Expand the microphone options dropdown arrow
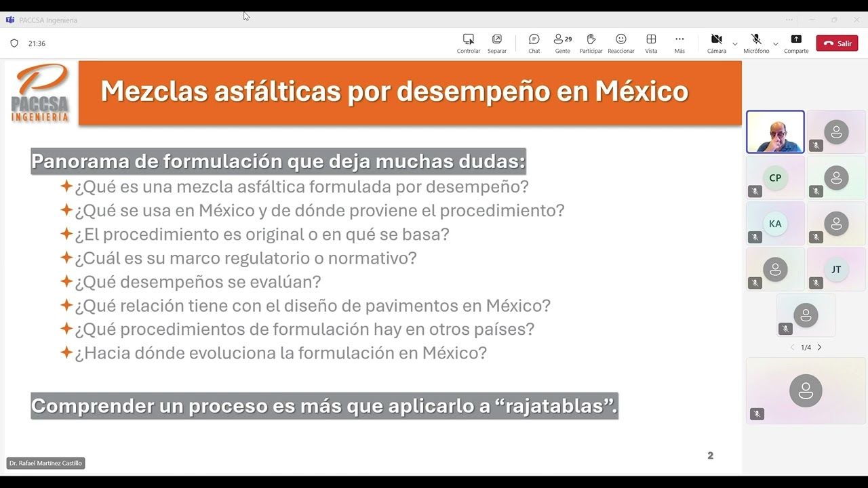 click(776, 44)
